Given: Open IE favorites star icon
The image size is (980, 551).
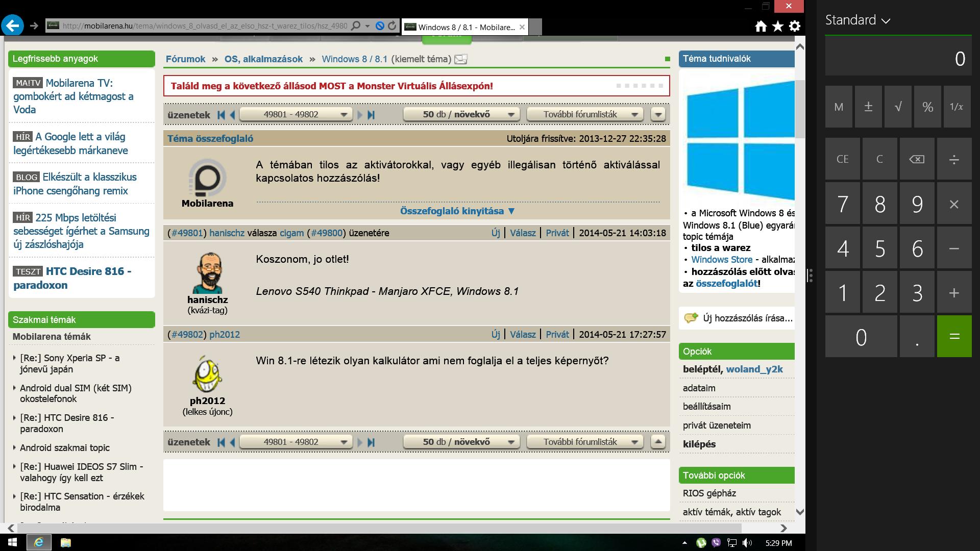Looking at the screenshot, I should coord(777,27).
